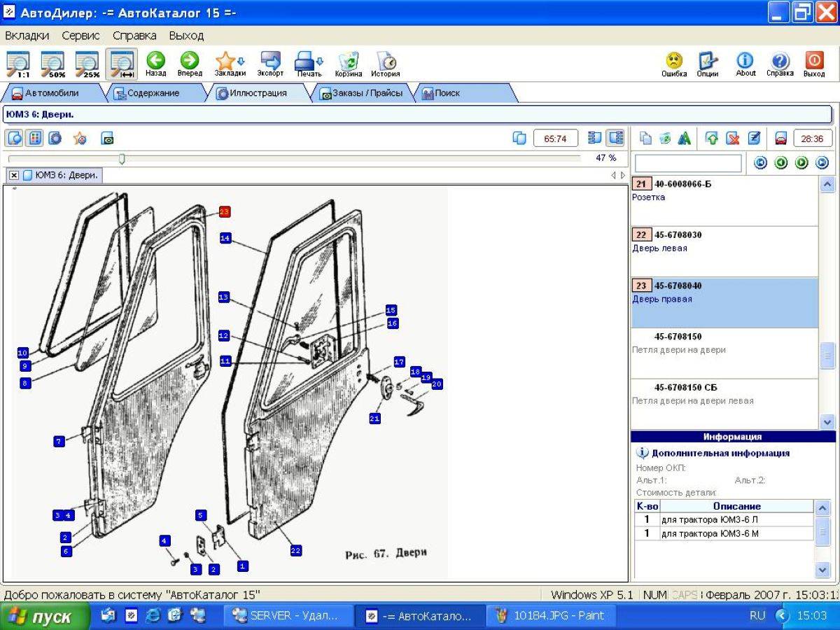
Task: Open the Сервис menu
Action: [x=80, y=35]
